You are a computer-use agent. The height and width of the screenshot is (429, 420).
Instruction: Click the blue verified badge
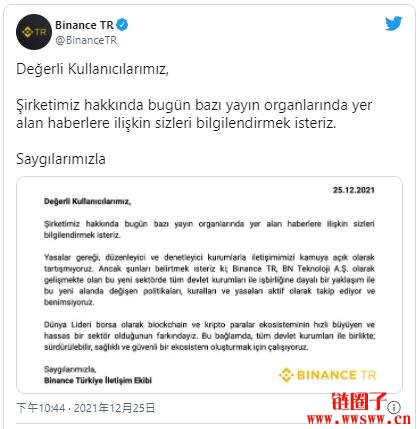[x=122, y=25]
